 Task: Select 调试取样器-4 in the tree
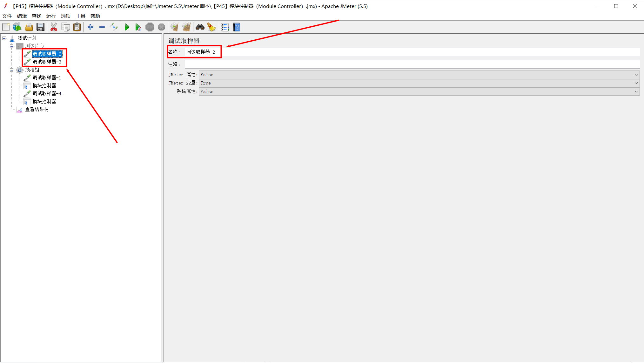pos(47,94)
